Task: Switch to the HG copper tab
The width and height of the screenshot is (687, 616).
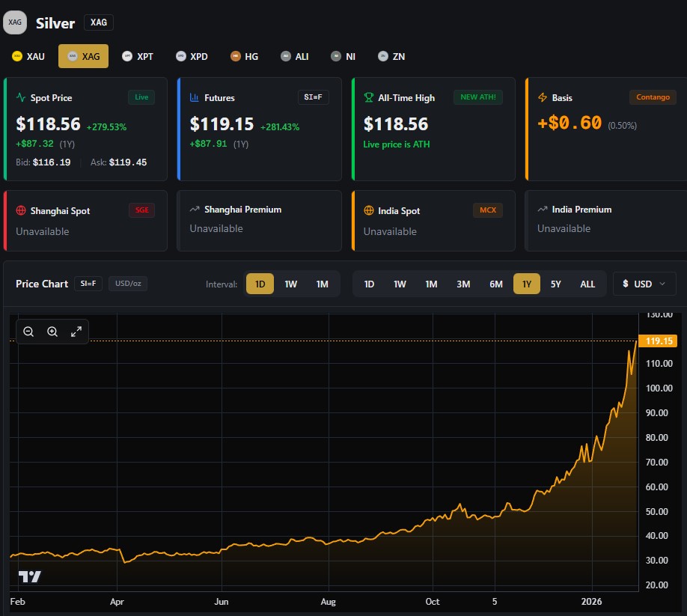Action: (x=245, y=57)
